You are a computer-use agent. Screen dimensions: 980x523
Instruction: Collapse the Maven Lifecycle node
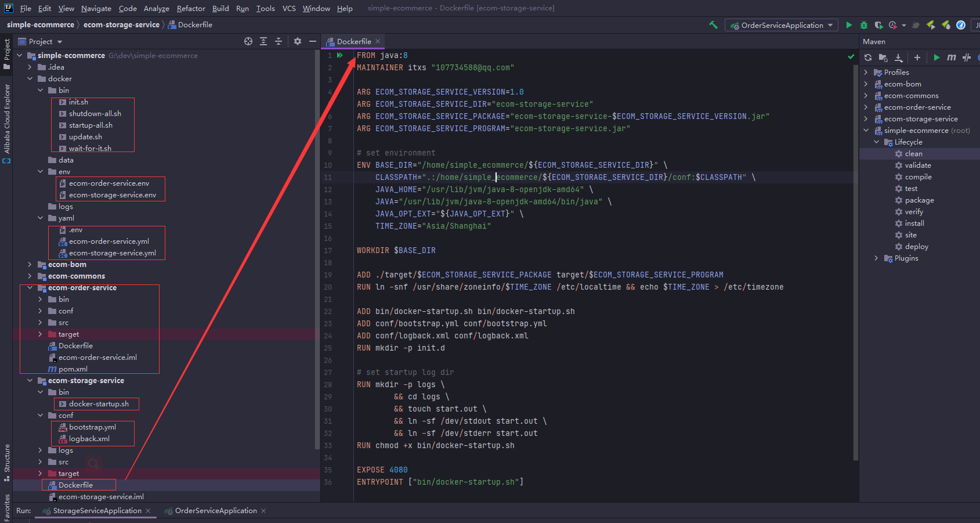pyautogui.click(x=876, y=142)
